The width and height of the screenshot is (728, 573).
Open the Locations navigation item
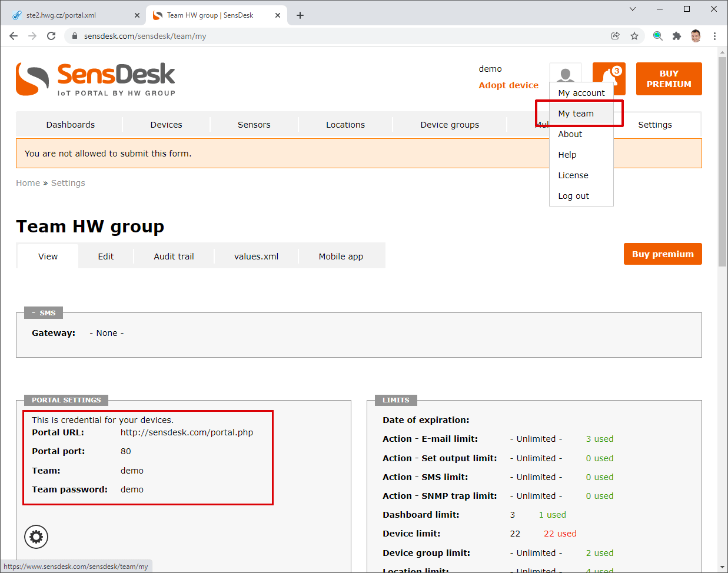pyautogui.click(x=345, y=125)
